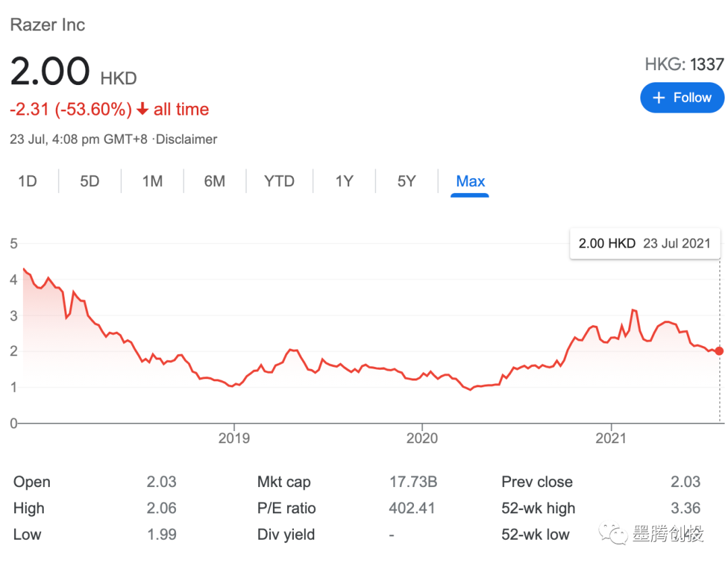This screenshot has width=728, height=566.
Task: Click the Max range tab
Action: pyautogui.click(x=471, y=181)
